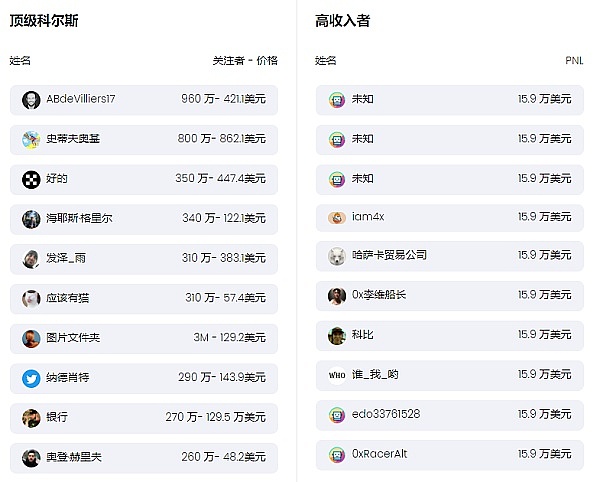
Task: Open 奥登·赫里夫 user entry
Action: (74, 458)
